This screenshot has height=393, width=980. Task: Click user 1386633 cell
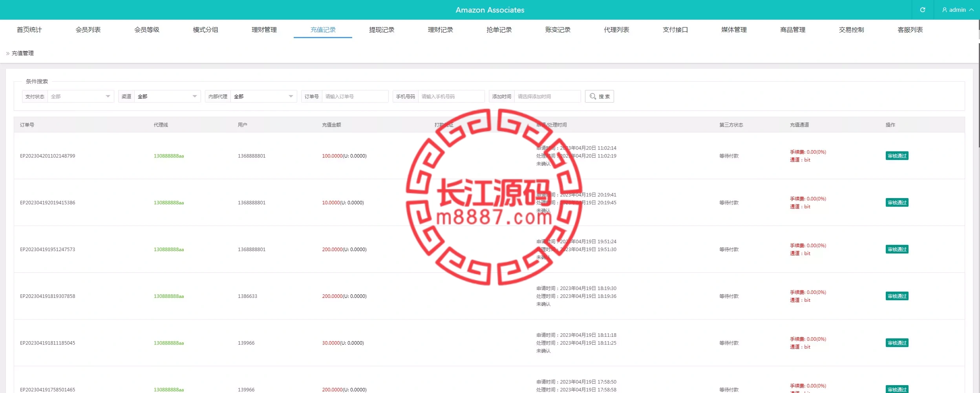click(247, 296)
